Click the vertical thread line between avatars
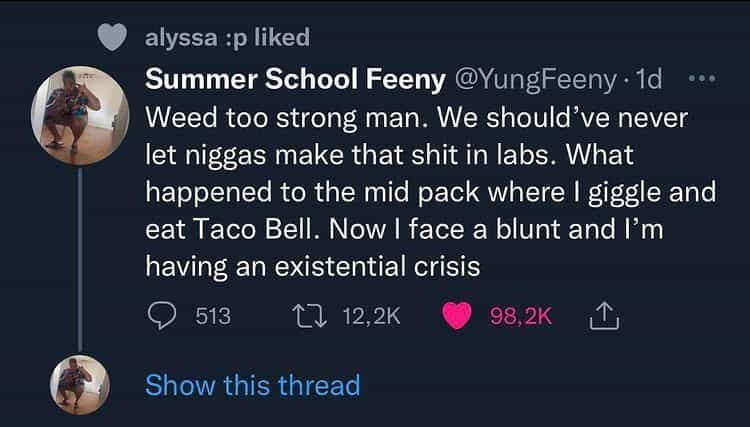 pos(80,260)
